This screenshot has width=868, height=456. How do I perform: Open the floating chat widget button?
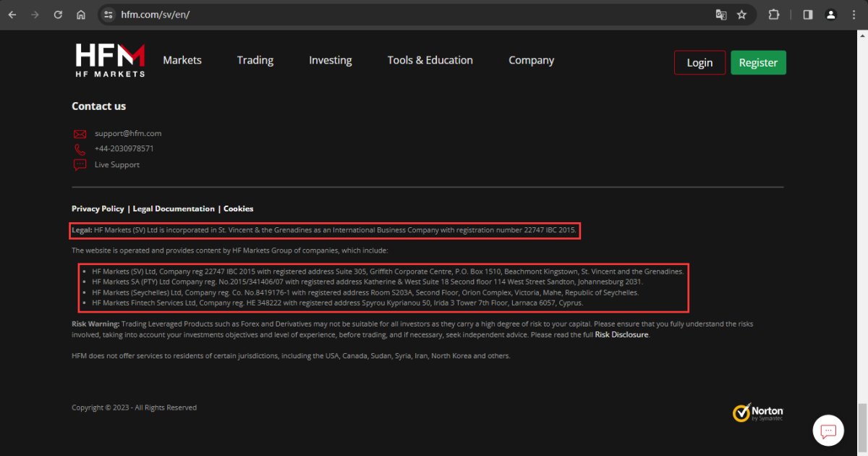tap(828, 431)
